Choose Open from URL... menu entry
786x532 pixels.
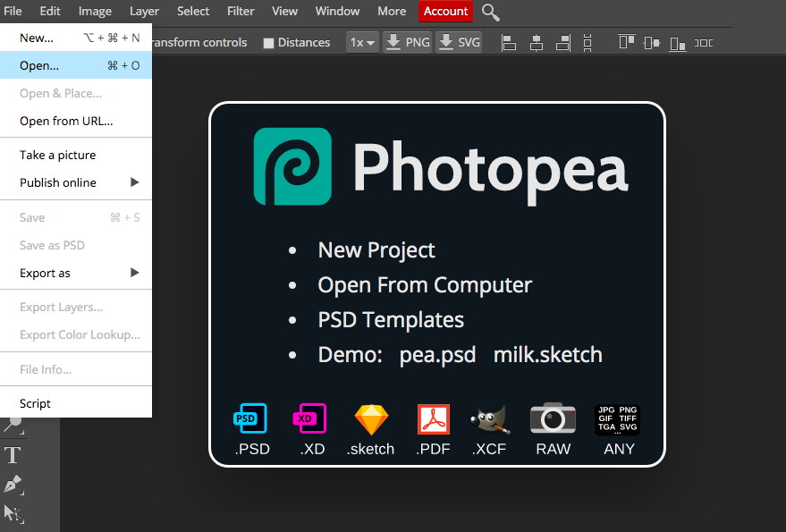[x=76, y=121]
